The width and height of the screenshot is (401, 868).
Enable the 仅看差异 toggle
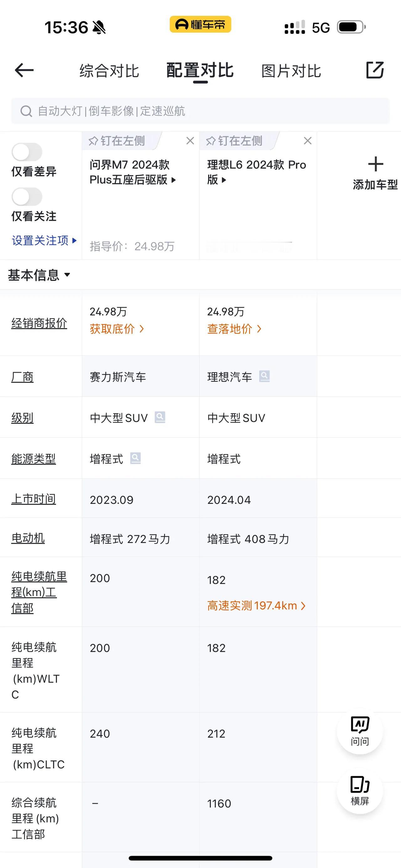(x=27, y=152)
